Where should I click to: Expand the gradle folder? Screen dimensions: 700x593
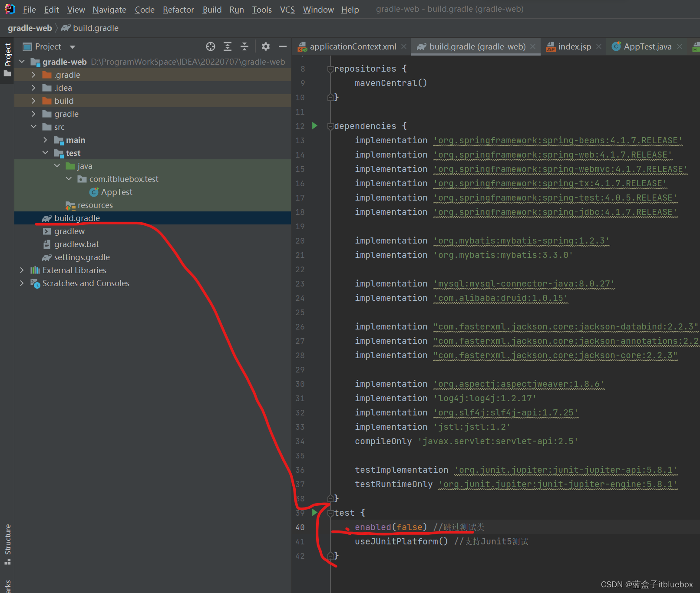pyautogui.click(x=33, y=114)
